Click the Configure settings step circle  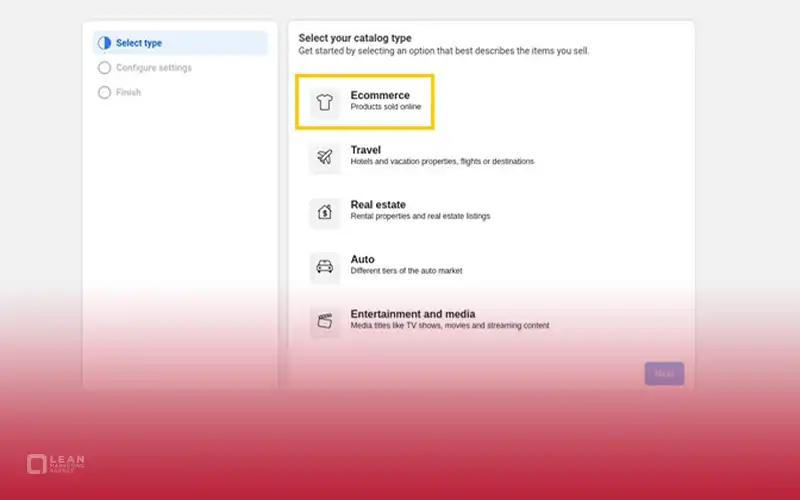coord(104,68)
